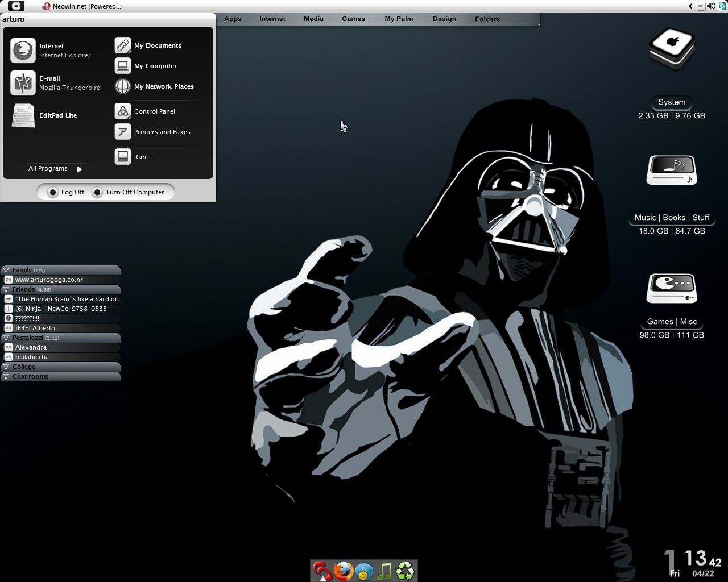Collapse the Family contact group triangle
This screenshot has height=582, width=728.
6,270
